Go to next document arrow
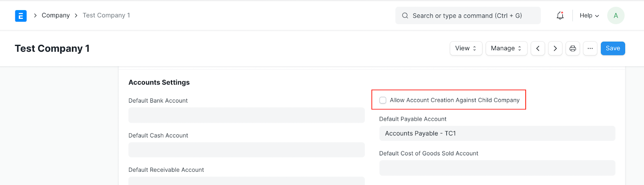Viewport: 644px width, 185px height. tap(555, 48)
